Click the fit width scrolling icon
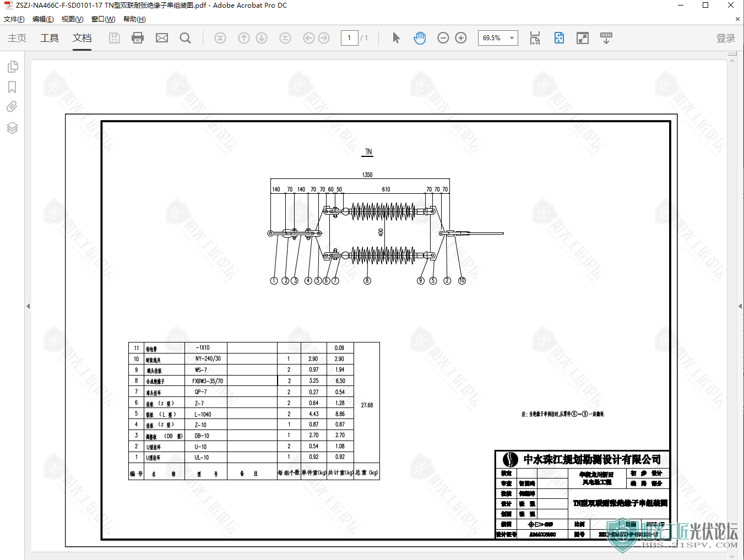 tap(535, 38)
